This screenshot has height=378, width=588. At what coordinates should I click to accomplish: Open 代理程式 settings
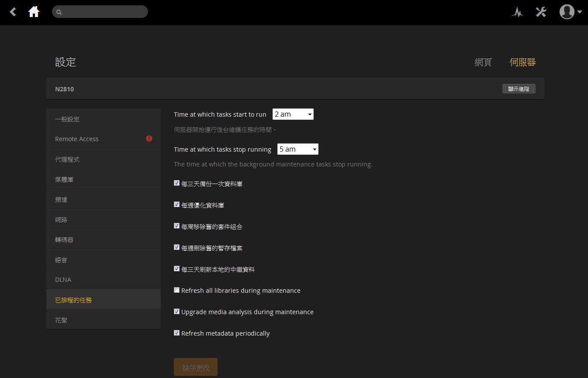click(104, 160)
